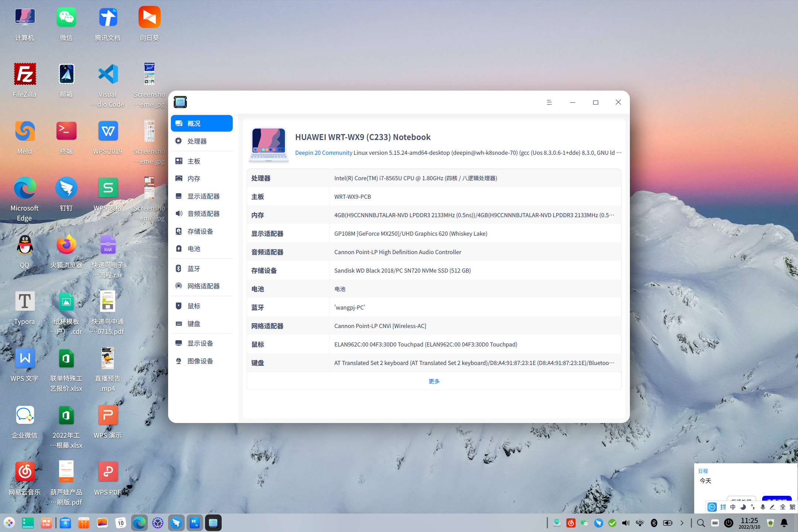Toggle full-width characters with the 全 indicator

coord(783,507)
